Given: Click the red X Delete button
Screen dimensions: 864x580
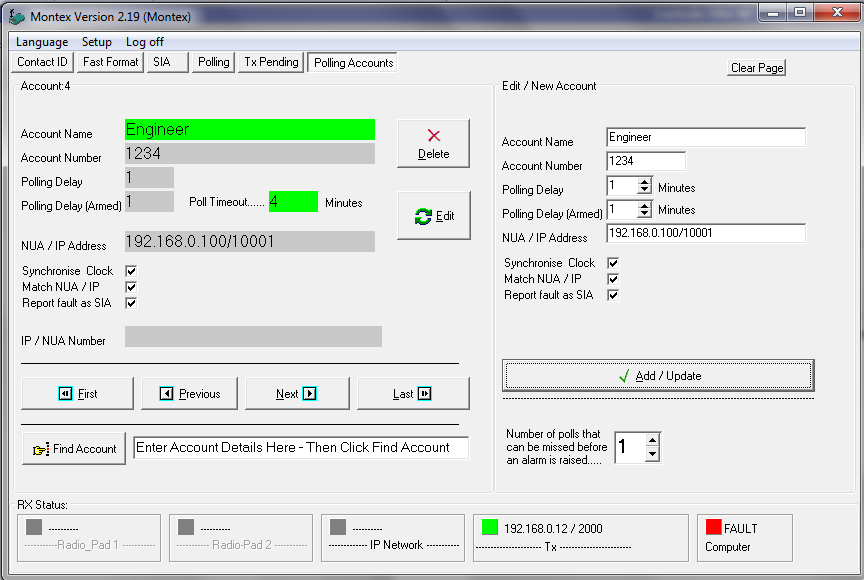Looking at the screenshot, I should [x=433, y=144].
